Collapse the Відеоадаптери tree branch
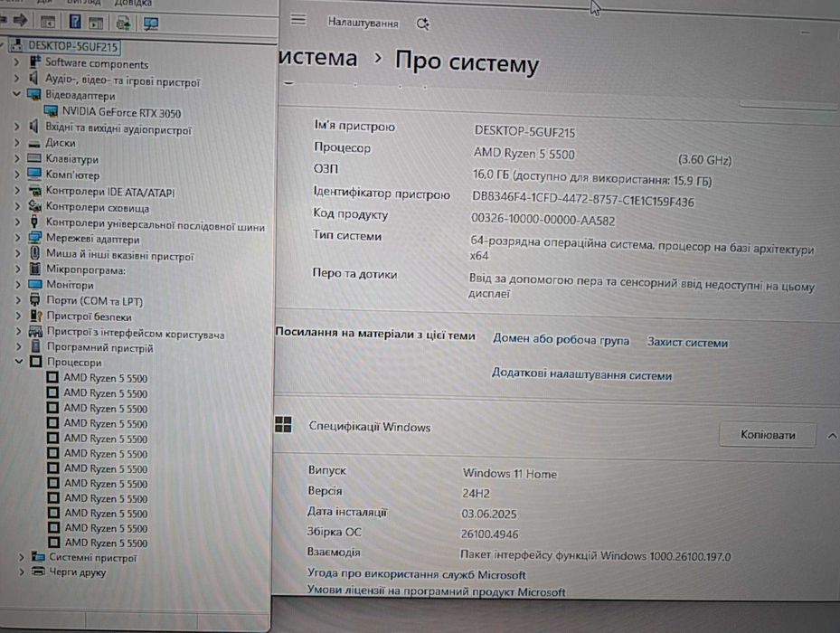840x633 pixels. (16, 94)
